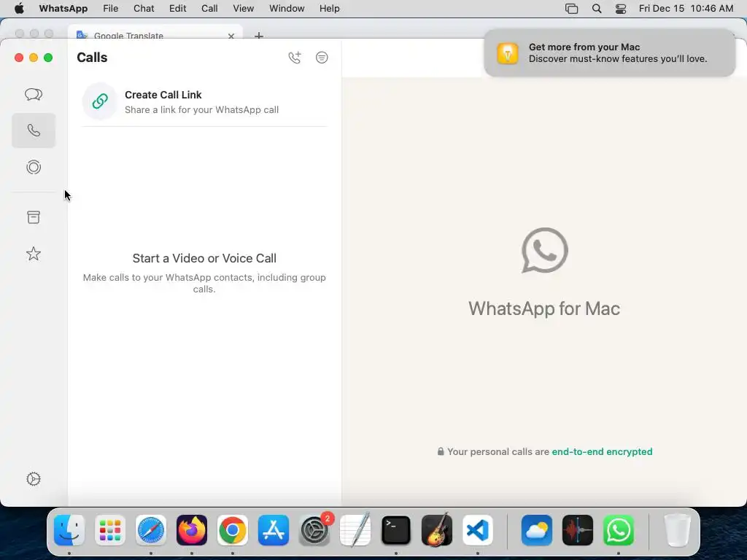Open Starred messages star icon
The width and height of the screenshot is (747, 560).
(x=34, y=254)
